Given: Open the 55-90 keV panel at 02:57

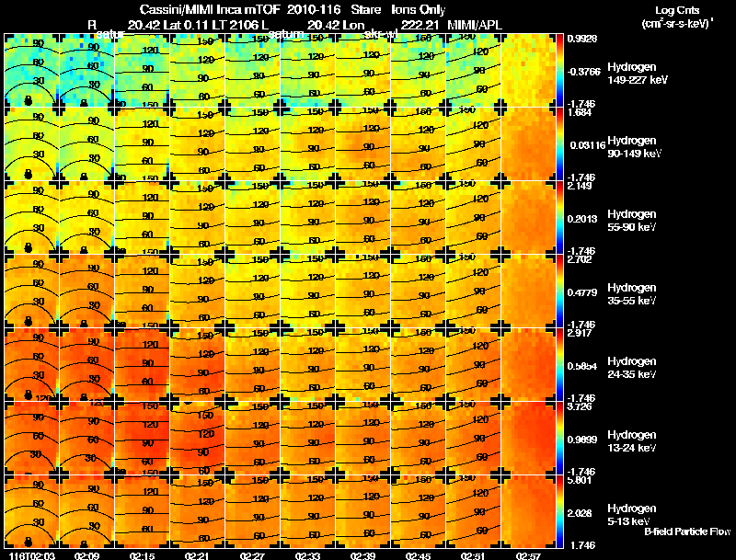Looking at the screenshot, I should tap(528, 218).
